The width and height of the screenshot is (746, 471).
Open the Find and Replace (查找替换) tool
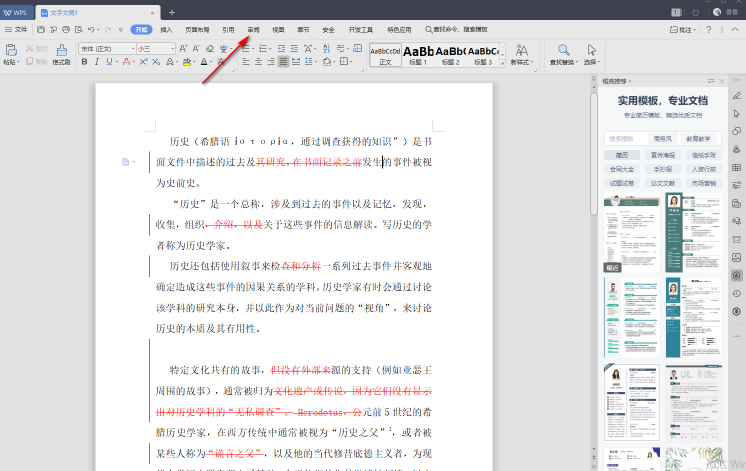[x=564, y=49]
